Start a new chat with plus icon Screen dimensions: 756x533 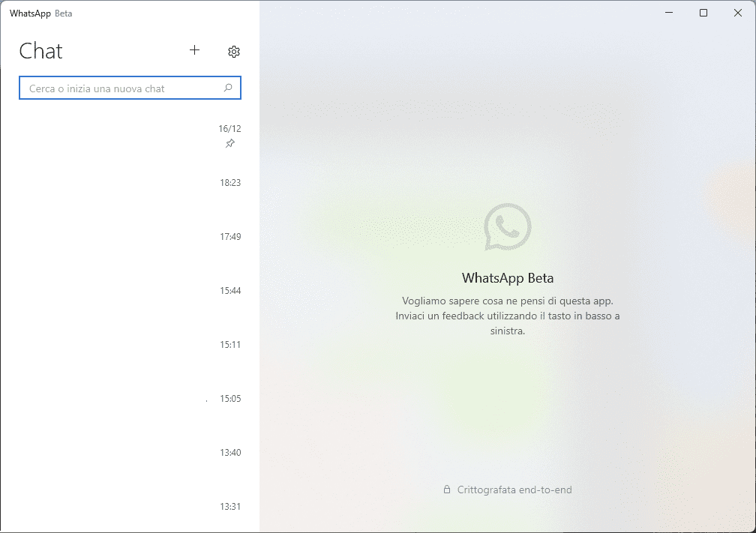click(194, 50)
